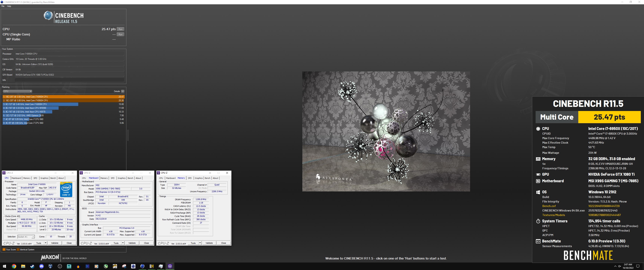This screenshot has height=270, width=644.
Task: Select Memory tab in CPU-Z Mainboard window
Action: pos(104,178)
